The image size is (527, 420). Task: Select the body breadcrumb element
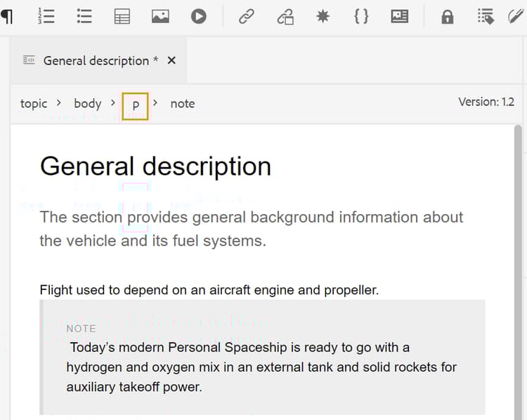point(87,103)
